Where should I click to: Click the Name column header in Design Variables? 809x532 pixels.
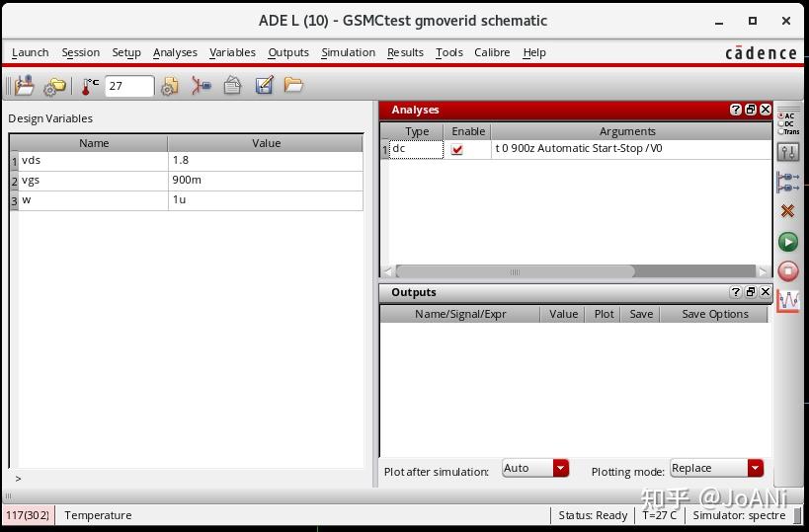[94, 143]
